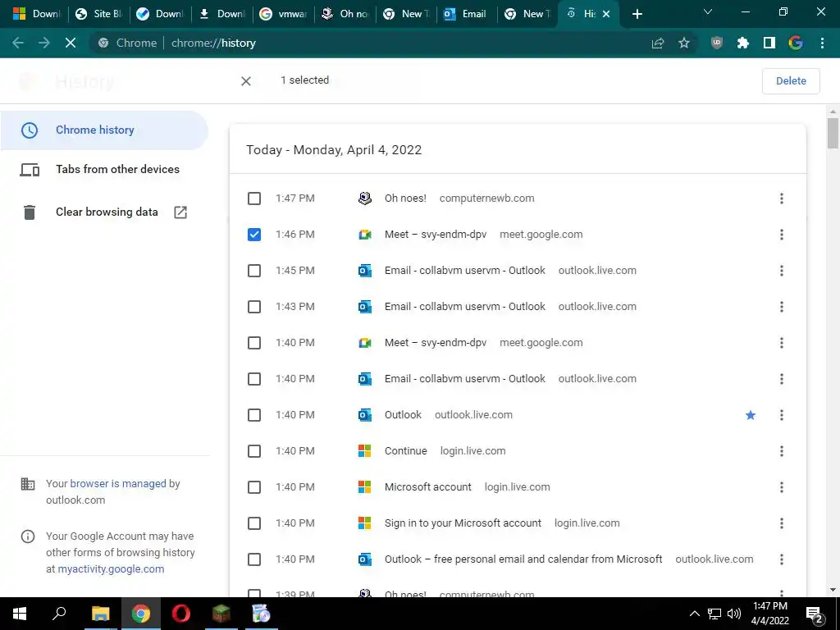Select the 1:40 PM Meet – svy-endm-dpv checkbox
This screenshot has height=630, width=840.
254,343
